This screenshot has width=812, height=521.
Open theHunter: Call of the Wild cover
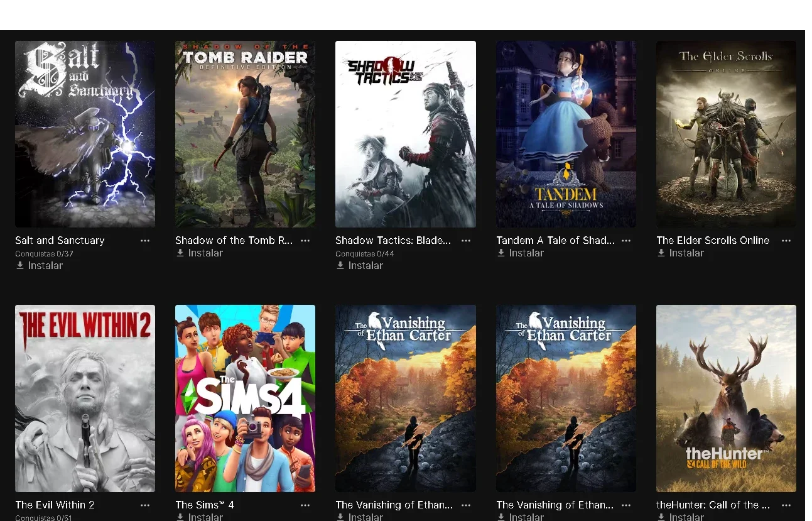coord(726,398)
